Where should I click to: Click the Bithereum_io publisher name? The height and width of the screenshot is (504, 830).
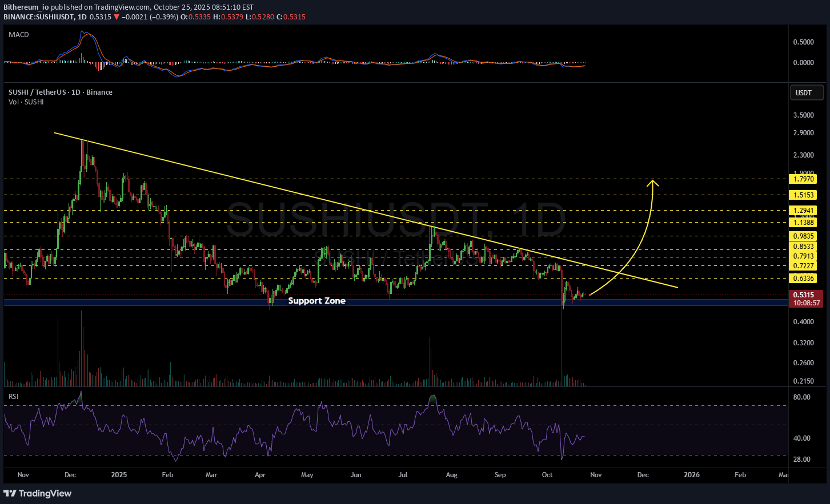(26, 7)
